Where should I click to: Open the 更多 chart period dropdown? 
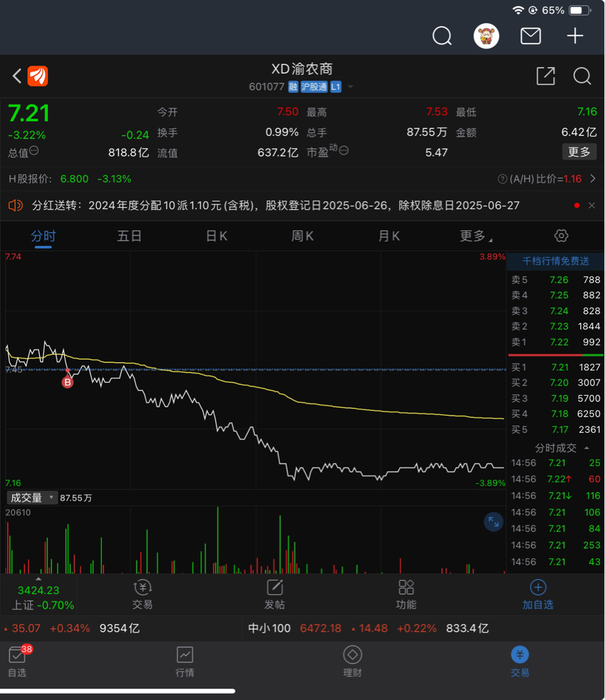476,236
